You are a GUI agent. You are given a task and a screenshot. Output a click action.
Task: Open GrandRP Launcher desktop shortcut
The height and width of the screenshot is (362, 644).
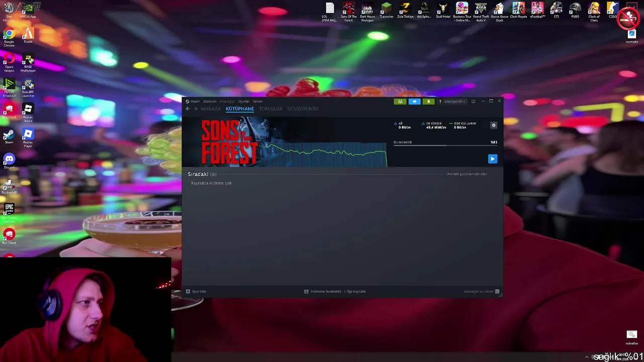point(28,88)
